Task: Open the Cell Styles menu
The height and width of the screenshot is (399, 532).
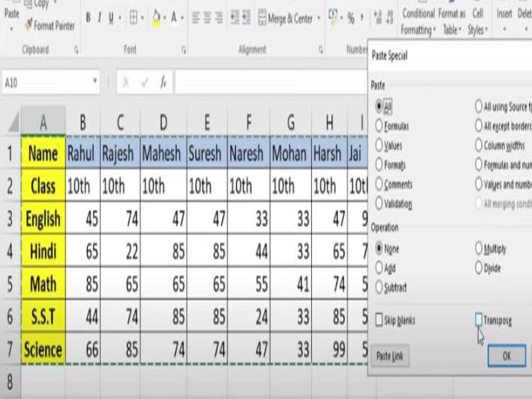Action: 478,22
